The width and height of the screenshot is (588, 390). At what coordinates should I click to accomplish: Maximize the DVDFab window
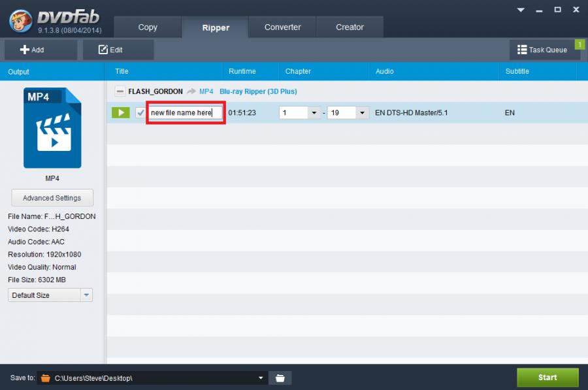[558, 10]
